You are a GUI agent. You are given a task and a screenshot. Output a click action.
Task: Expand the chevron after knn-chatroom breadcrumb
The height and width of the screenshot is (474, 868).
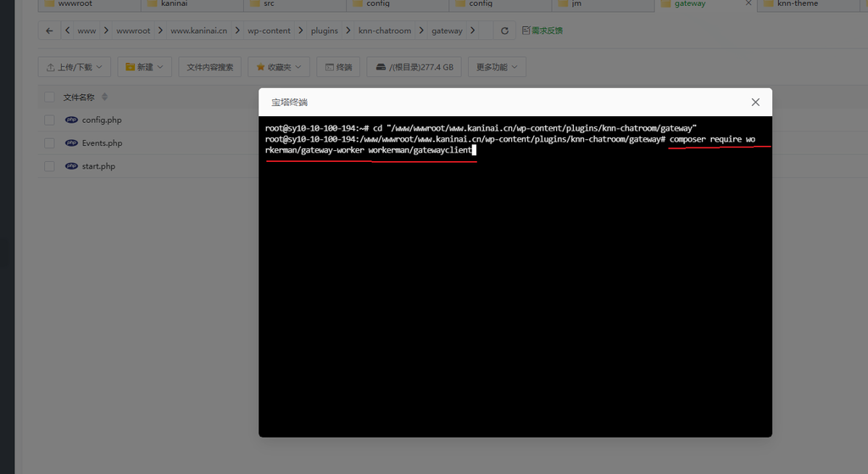[421, 31]
